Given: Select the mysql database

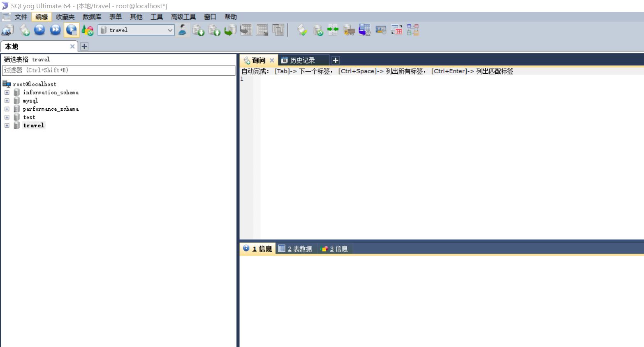Looking at the screenshot, I should coord(30,101).
